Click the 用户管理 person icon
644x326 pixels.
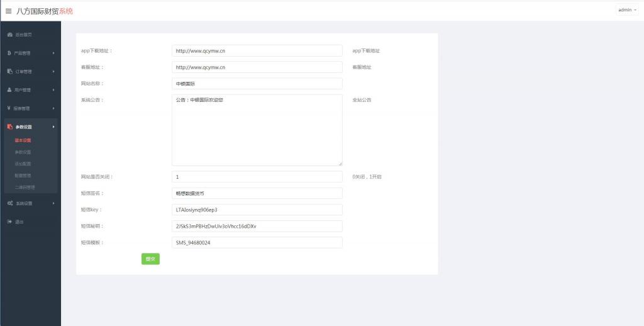coord(9,89)
